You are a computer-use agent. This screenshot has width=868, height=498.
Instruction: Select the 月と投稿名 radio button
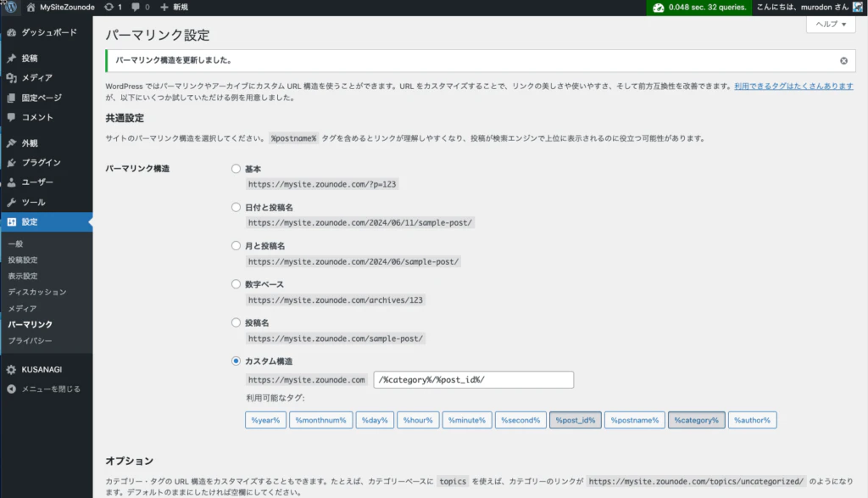(236, 245)
